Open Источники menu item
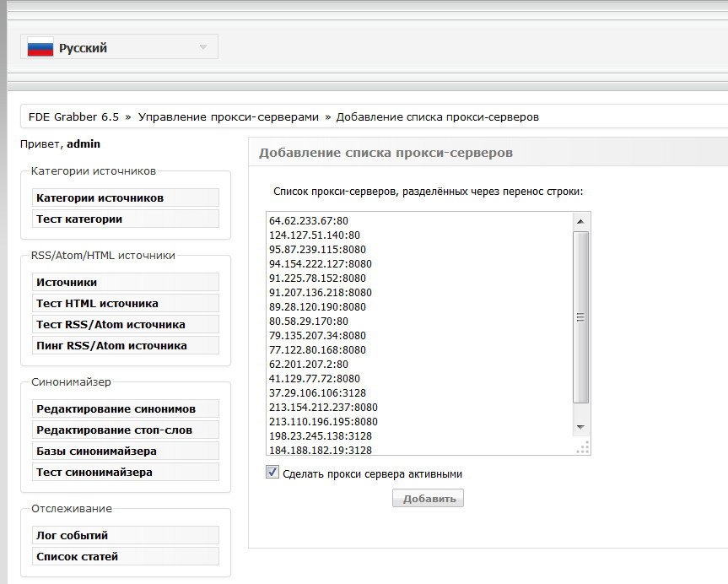 coord(126,283)
